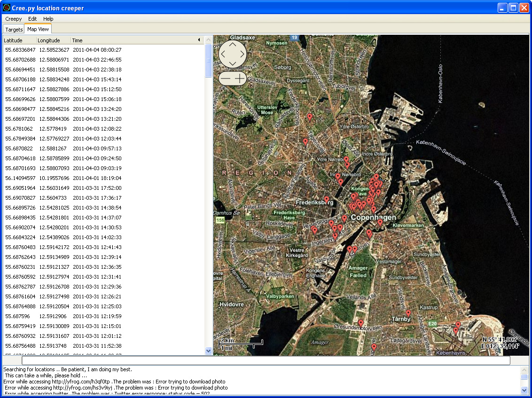Zoom out the map with the minus button
This screenshot has width=532, height=398.
[x=226, y=78]
